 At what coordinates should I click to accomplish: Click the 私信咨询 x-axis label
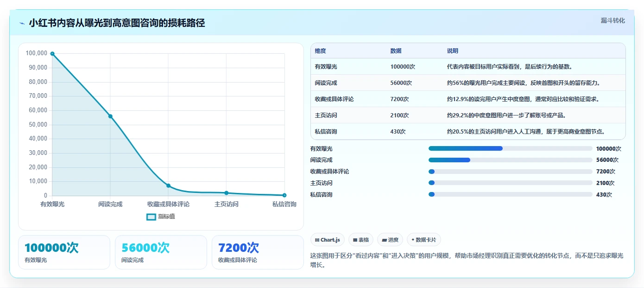pos(284,204)
